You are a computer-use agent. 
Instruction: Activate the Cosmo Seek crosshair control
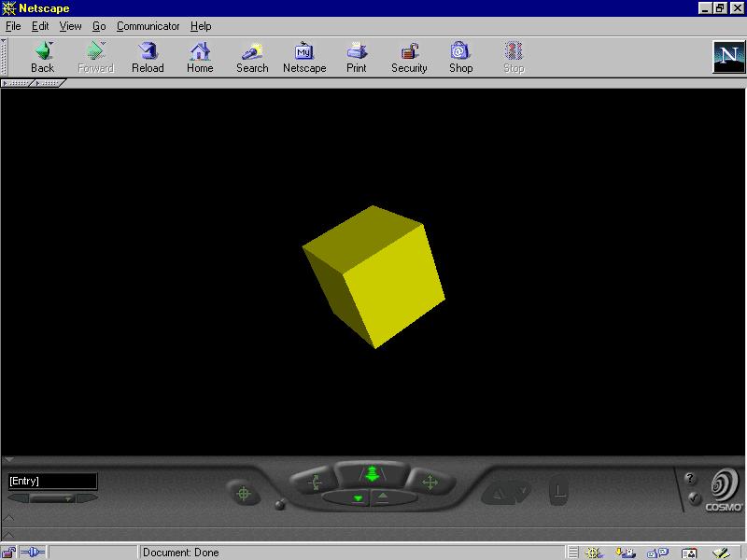pos(244,494)
